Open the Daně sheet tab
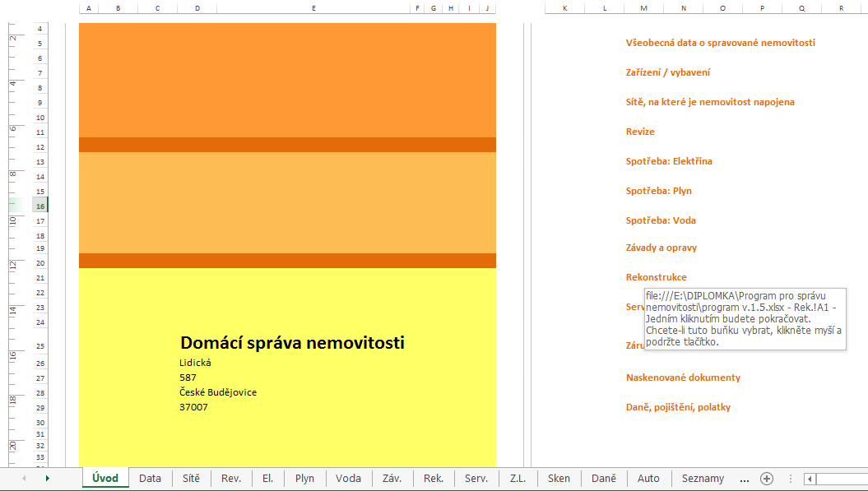This screenshot has height=491, width=868. [603, 479]
